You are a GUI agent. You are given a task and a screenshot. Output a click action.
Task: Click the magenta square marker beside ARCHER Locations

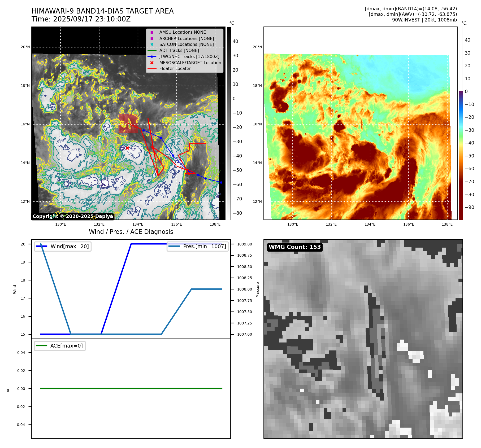click(x=152, y=38)
